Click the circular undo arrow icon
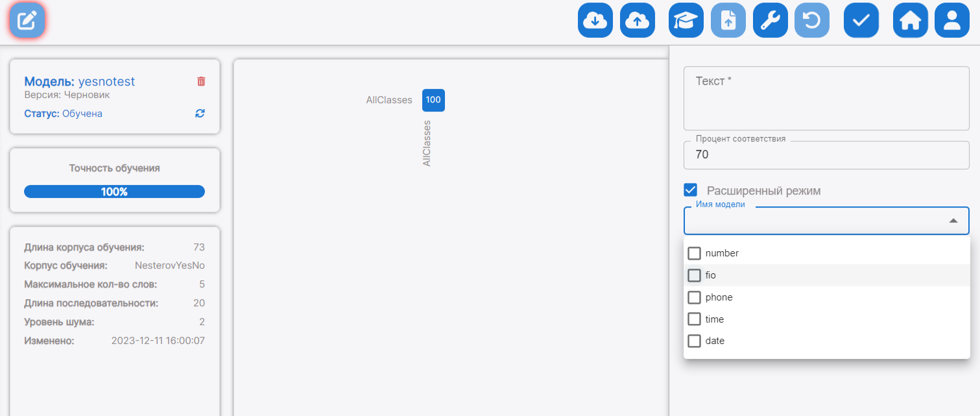 [x=811, y=21]
